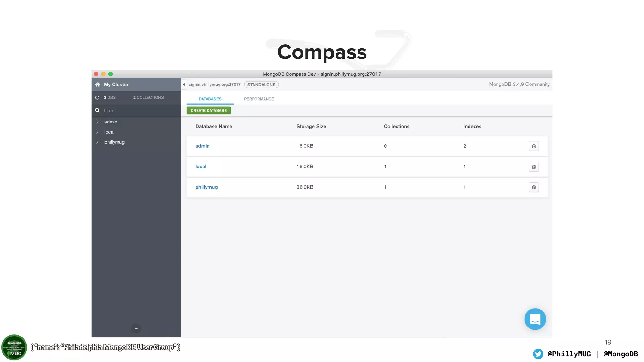Screen dimensions: 644x362
Task: Open the admin database link in the table
Action: click(x=202, y=146)
